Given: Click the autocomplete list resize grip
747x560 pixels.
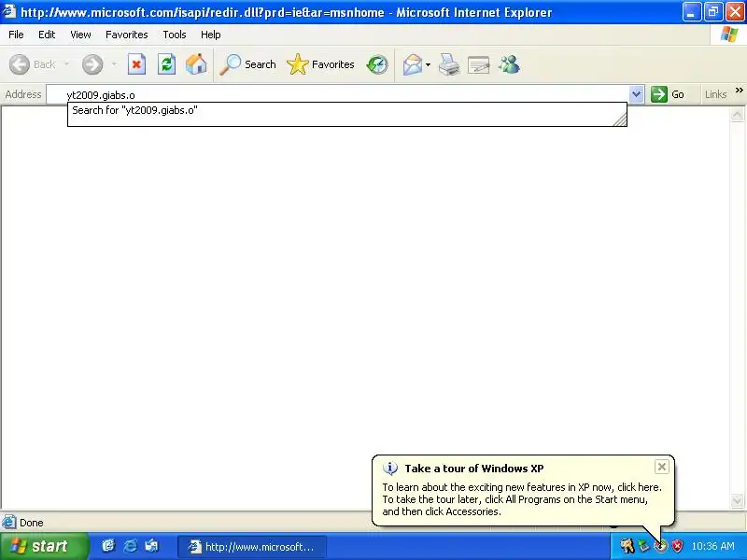Looking at the screenshot, I should pyautogui.click(x=620, y=120).
